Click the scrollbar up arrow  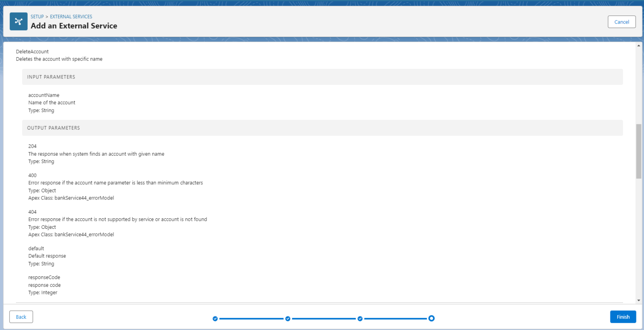(x=638, y=44)
